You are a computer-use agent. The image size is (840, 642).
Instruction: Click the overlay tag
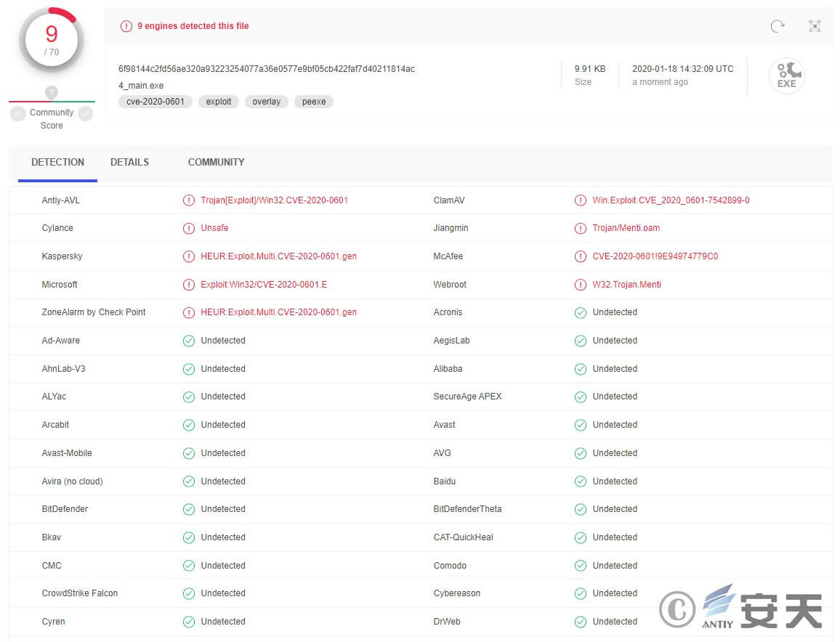click(x=266, y=102)
